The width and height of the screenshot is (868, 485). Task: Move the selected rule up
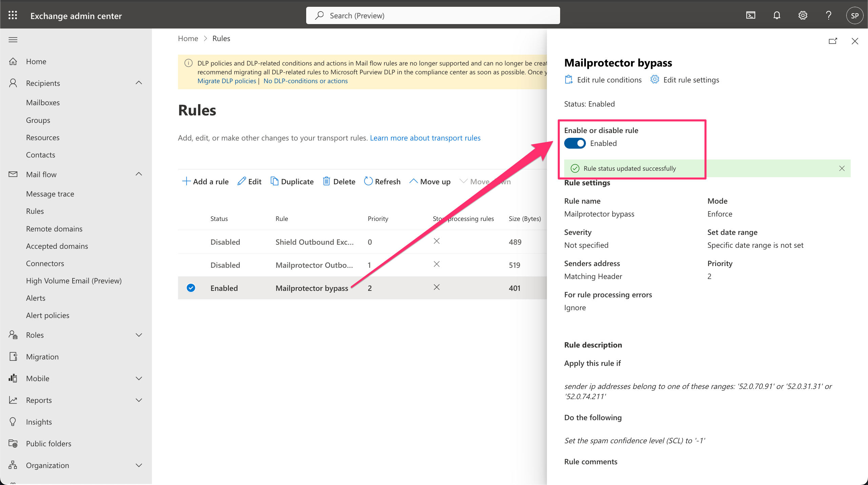click(x=430, y=182)
